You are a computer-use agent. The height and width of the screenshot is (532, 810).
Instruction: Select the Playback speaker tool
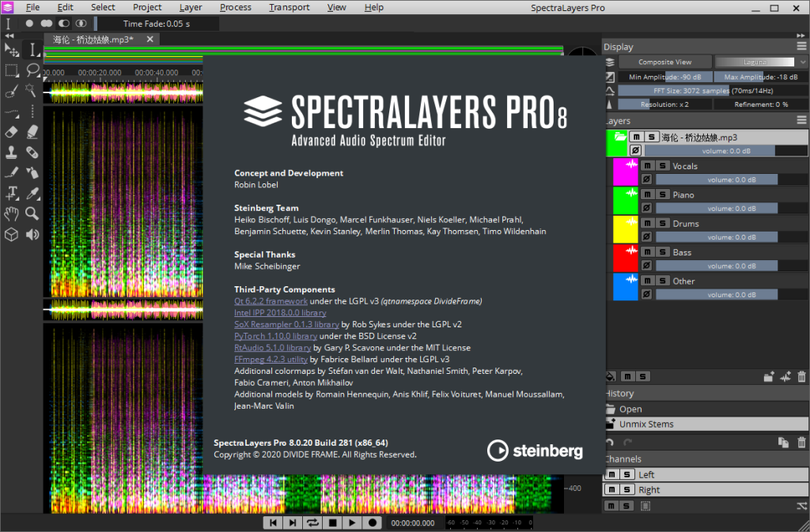(x=32, y=234)
